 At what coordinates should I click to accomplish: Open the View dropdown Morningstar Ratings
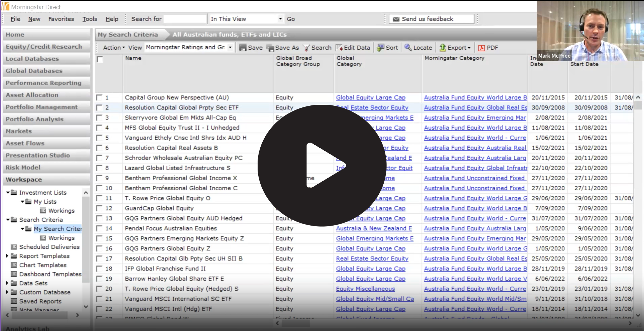189,47
